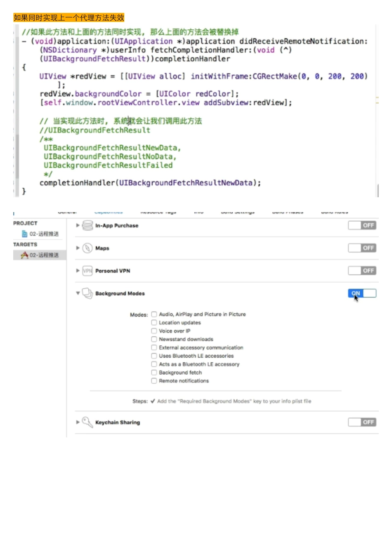Image resolution: width=392 pixels, height=555 pixels.
Task: Open the Build Settings tab
Action: tap(238, 212)
